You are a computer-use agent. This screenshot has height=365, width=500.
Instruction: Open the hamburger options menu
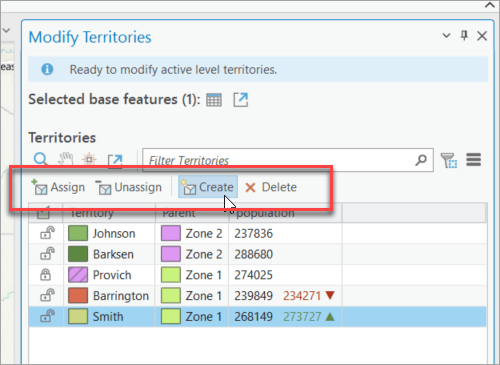(473, 160)
